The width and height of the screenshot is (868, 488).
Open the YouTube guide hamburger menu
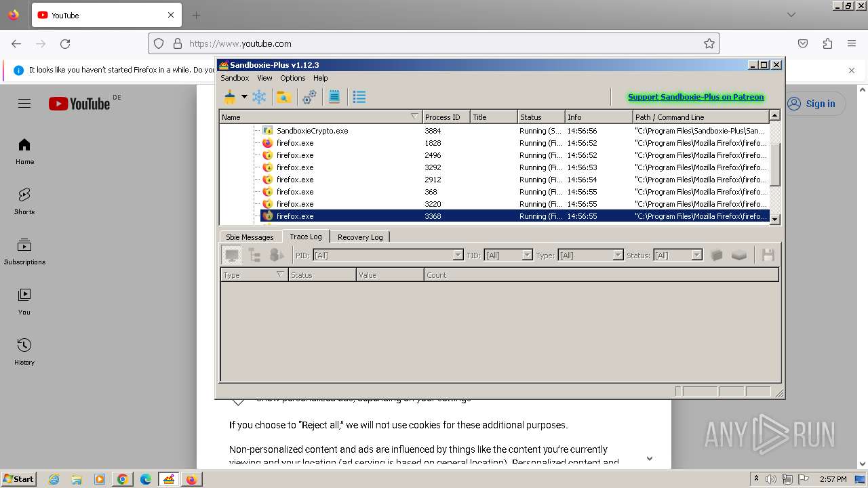[x=24, y=104]
